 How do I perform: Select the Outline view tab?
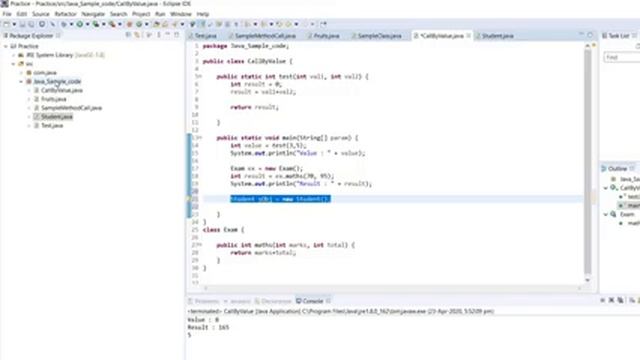click(x=617, y=169)
